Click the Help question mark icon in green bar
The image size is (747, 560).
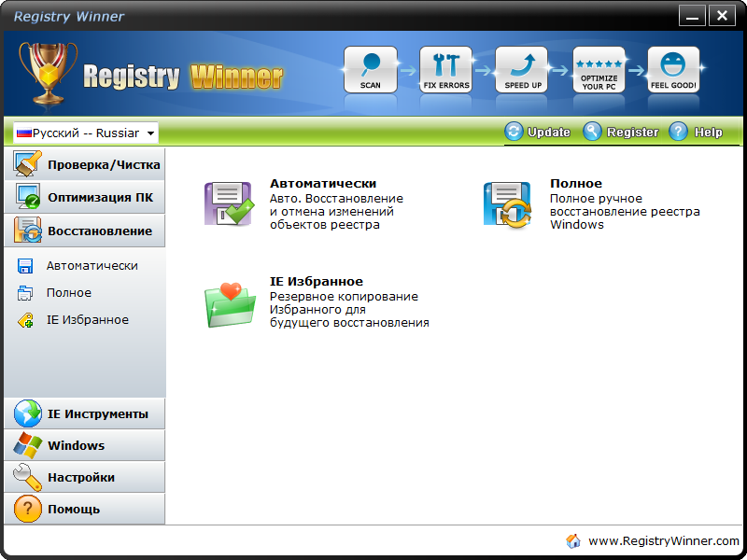[x=678, y=132]
